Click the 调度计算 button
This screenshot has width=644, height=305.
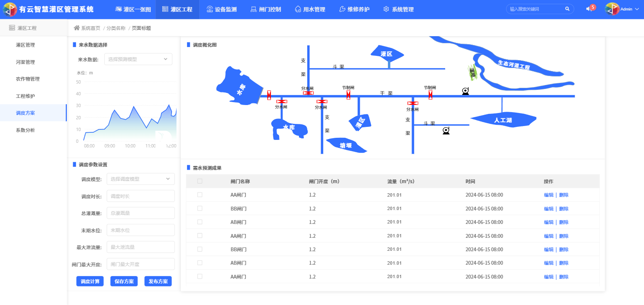coord(90,281)
